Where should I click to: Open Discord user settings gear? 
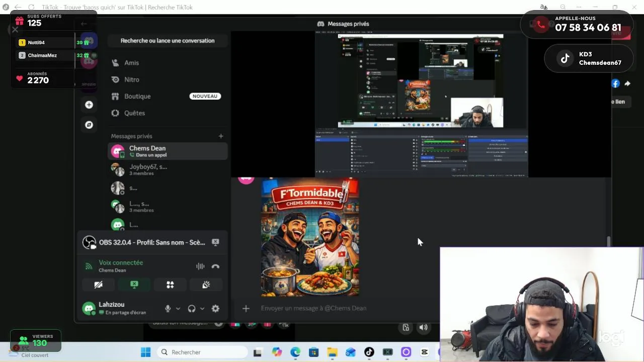point(215,309)
